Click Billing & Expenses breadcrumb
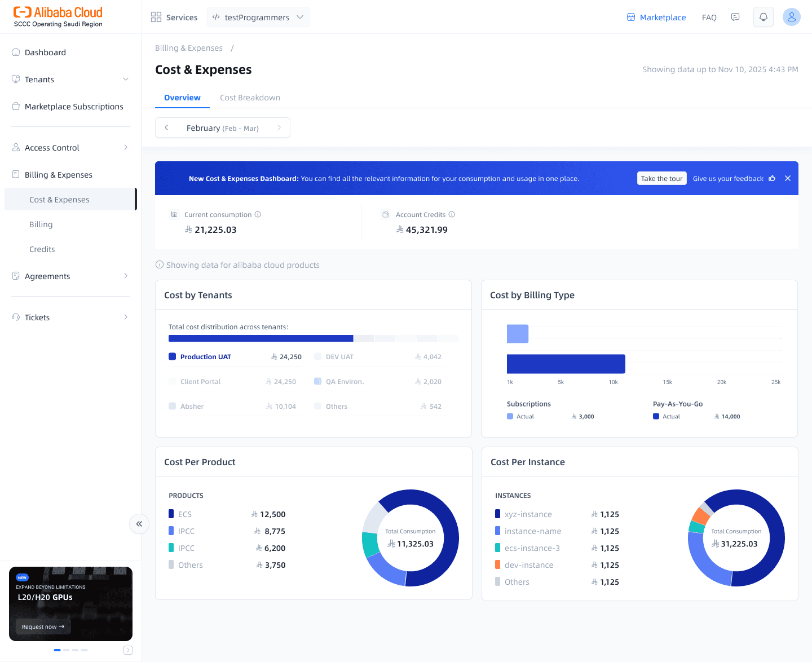Image resolution: width=812 pixels, height=662 pixels. pyautogui.click(x=188, y=48)
